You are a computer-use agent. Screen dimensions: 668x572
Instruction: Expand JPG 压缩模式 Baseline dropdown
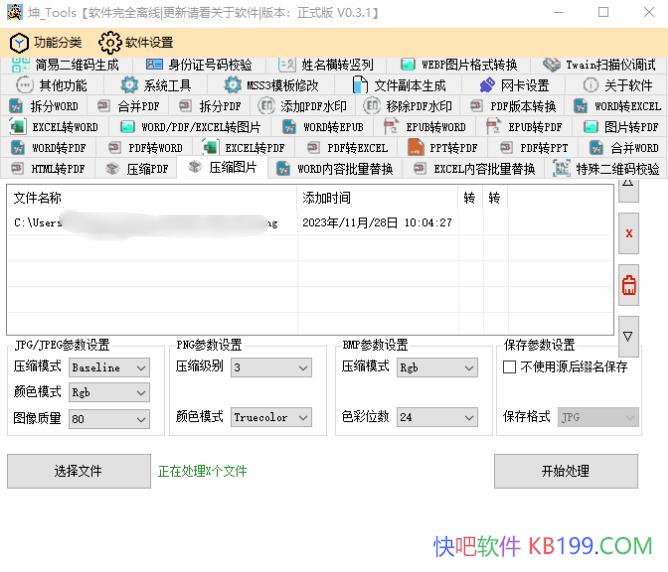108,368
